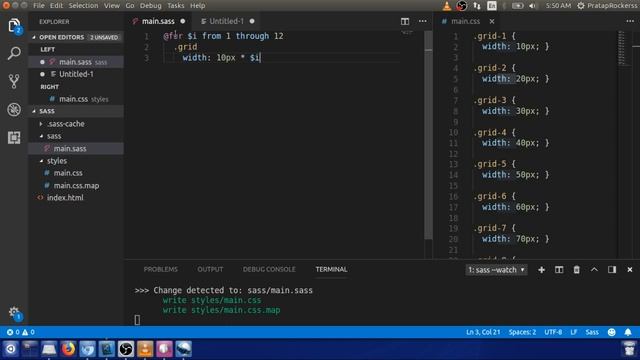This screenshot has width=640, height=360.
Task: Select the sass --watch terminal dropdown
Action: tap(496, 270)
